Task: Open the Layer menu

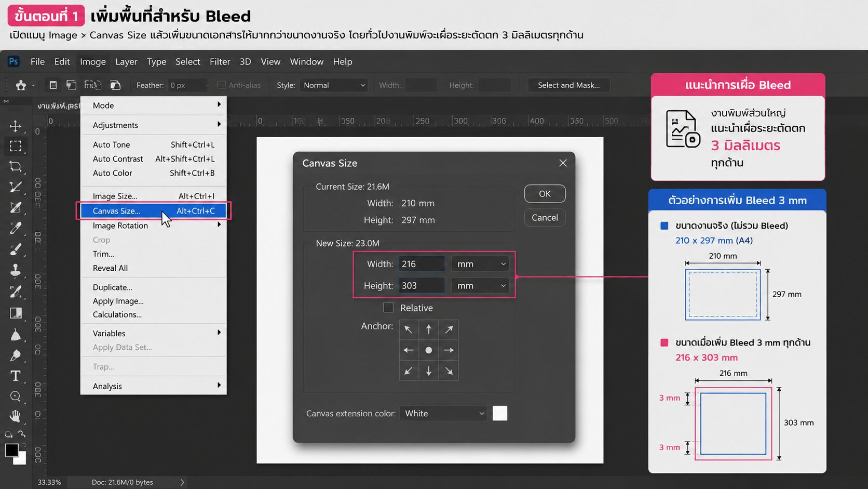Action: (x=126, y=61)
